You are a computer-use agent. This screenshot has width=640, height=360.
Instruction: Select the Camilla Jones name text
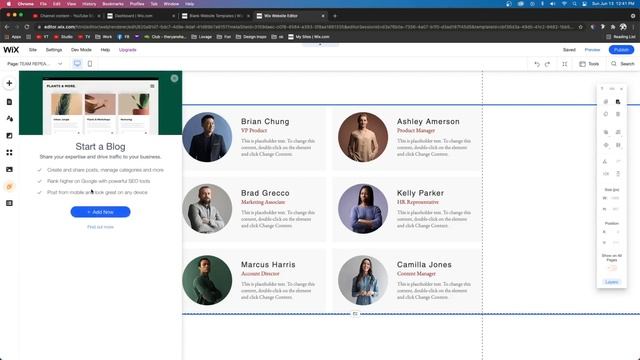pos(424,264)
